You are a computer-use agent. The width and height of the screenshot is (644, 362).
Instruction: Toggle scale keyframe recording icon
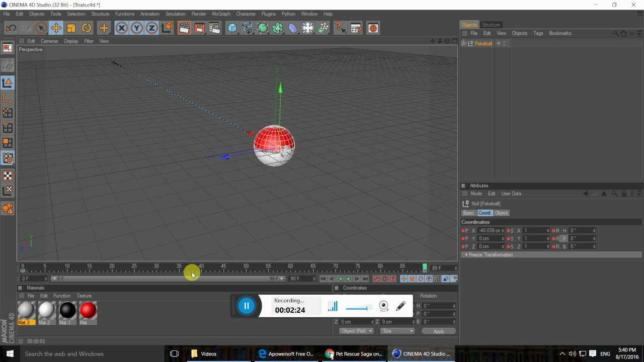coord(412,279)
